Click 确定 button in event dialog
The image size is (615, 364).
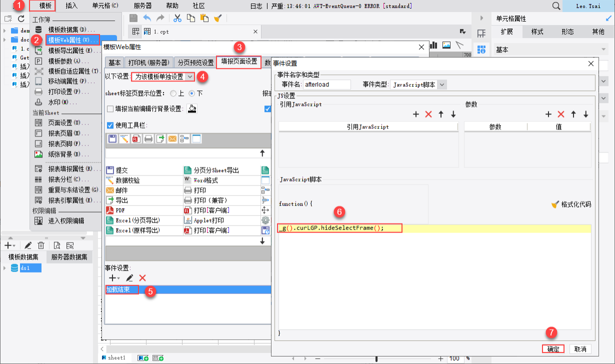point(553,348)
